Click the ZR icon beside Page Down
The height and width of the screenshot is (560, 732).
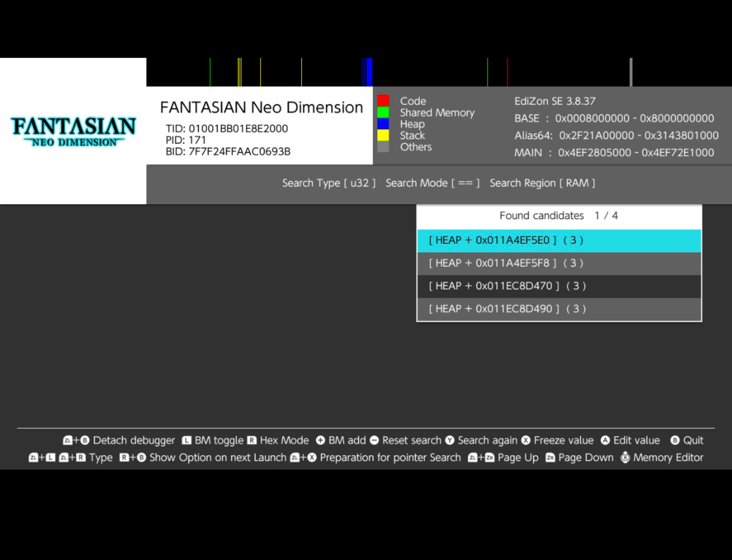click(x=550, y=458)
